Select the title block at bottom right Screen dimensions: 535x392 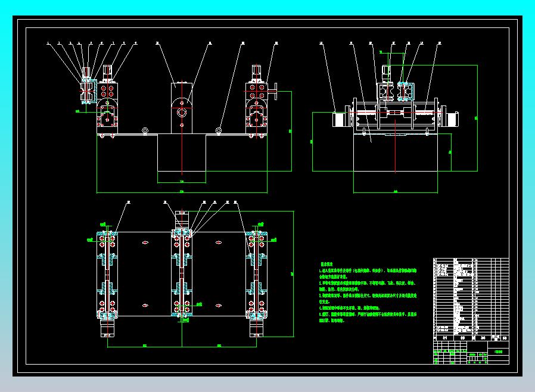471,351
